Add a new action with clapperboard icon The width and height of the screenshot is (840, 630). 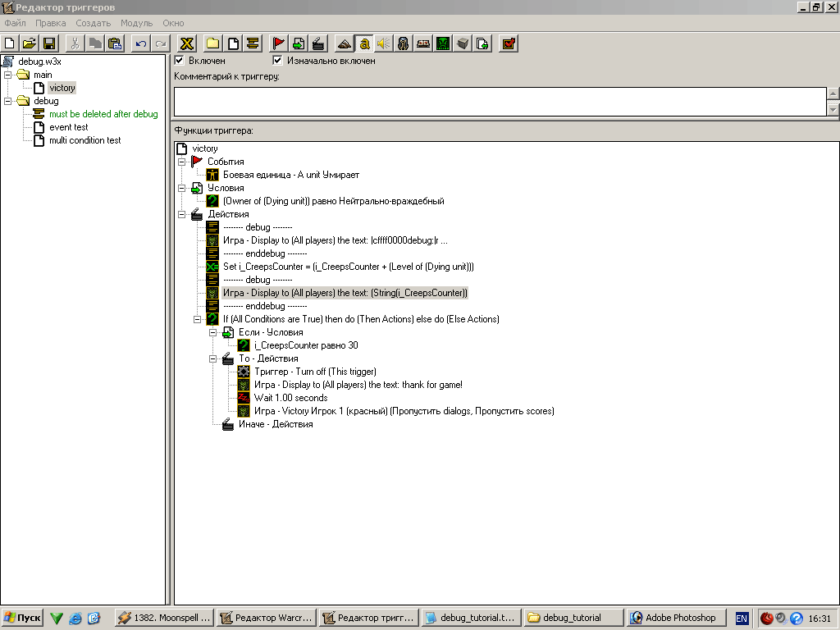click(x=319, y=43)
